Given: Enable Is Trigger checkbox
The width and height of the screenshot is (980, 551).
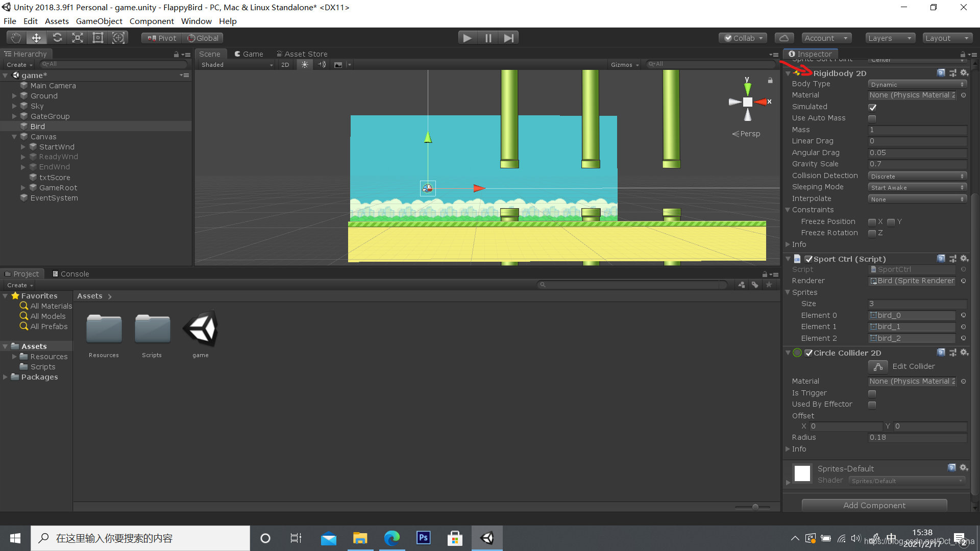Looking at the screenshot, I should (x=872, y=393).
